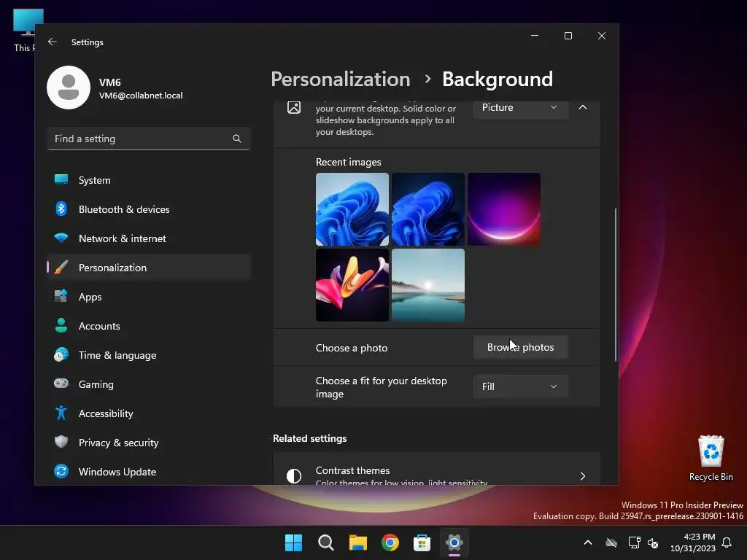The height and width of the screenshot is (560, 747).
Task: Go to System settings
Action: tap(149, 180)
